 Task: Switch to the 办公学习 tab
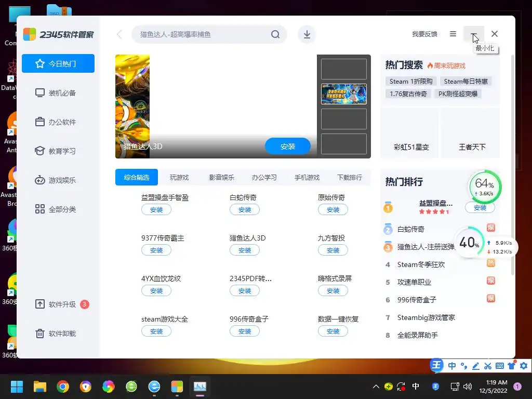[264, 177]
